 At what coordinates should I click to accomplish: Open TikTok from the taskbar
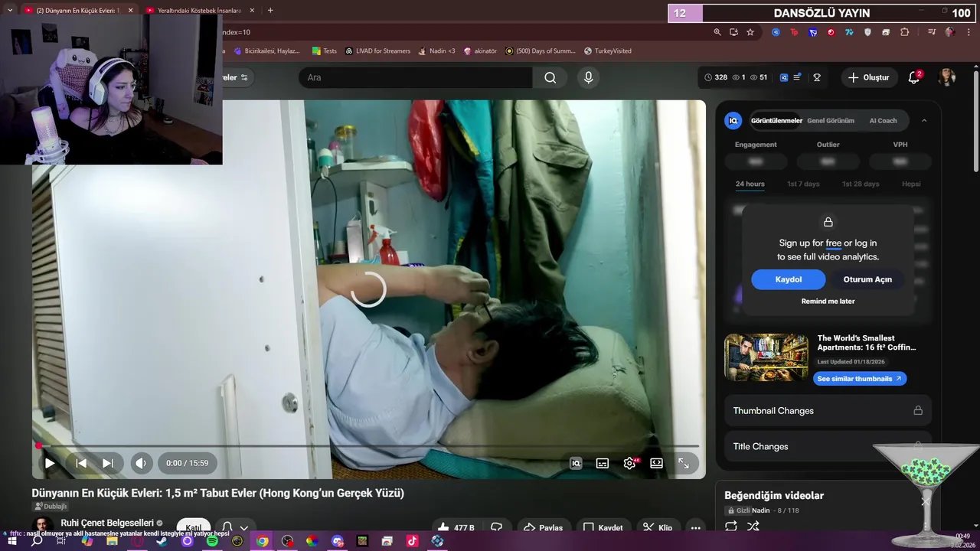click(x=412, y=541)
